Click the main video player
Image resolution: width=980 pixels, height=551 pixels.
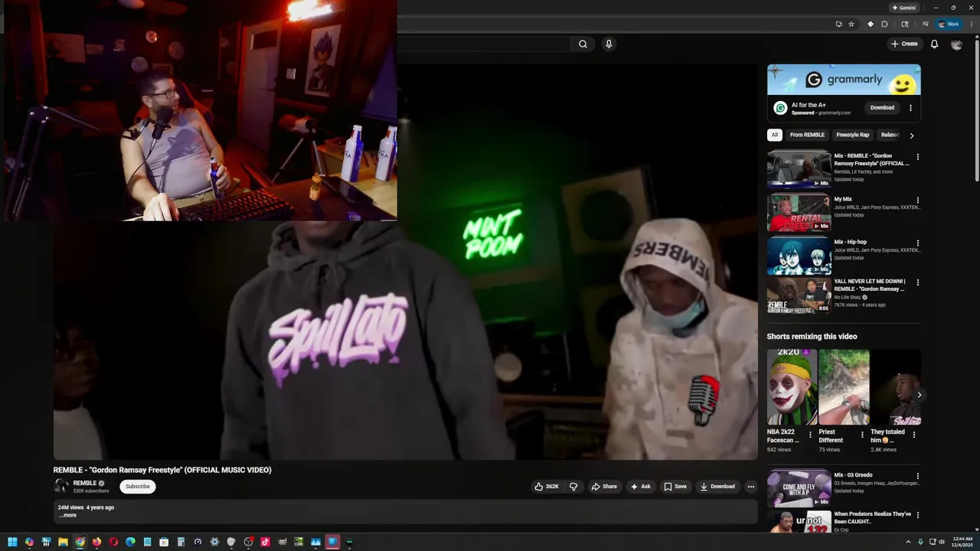click(x=406, y=262)
